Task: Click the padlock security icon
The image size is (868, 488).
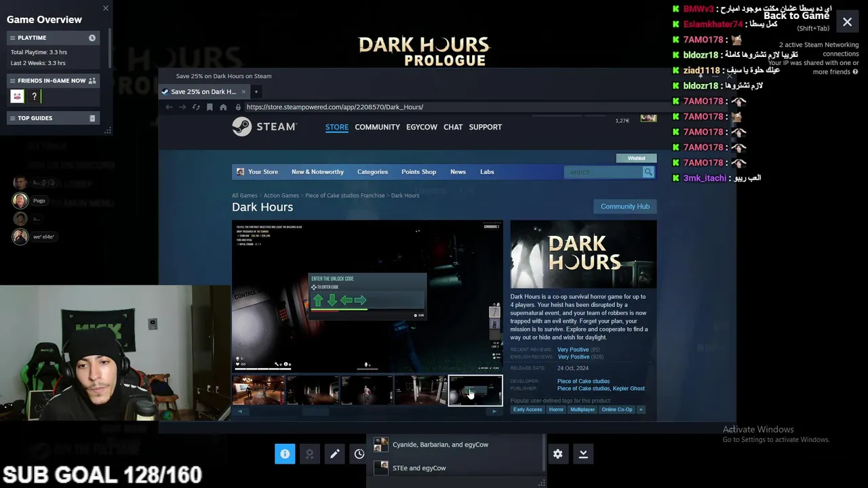Action: 238,107
